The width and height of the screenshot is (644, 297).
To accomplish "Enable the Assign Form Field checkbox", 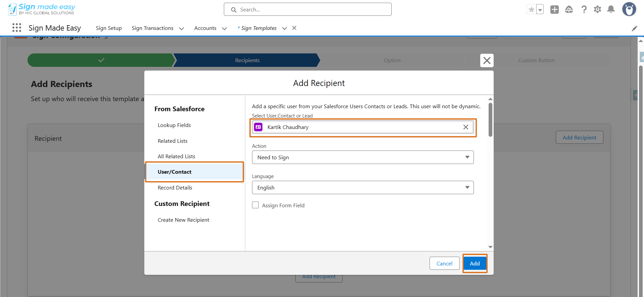I will point(255,205).
